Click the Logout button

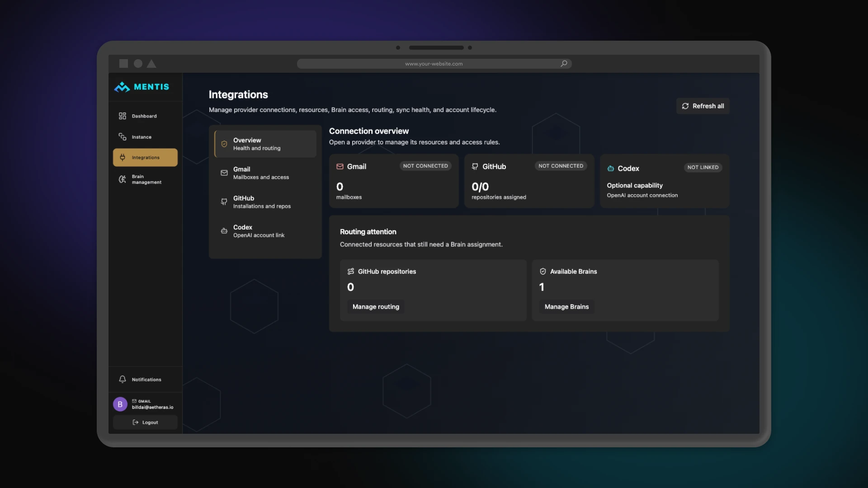145,422
